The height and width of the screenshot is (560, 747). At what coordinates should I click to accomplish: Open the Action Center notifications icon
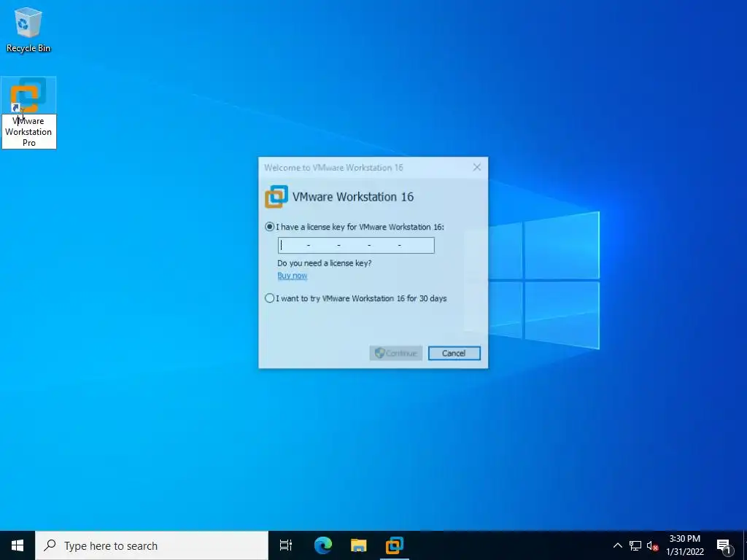click(724, 546)
